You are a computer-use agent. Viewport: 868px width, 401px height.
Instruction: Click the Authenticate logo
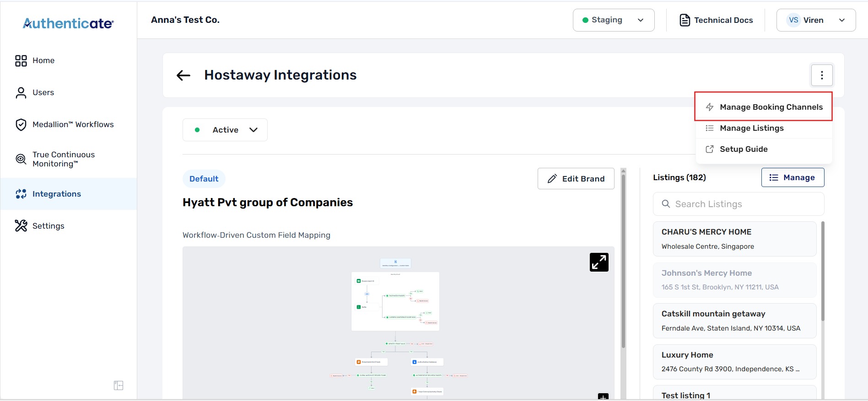point(68,23)
